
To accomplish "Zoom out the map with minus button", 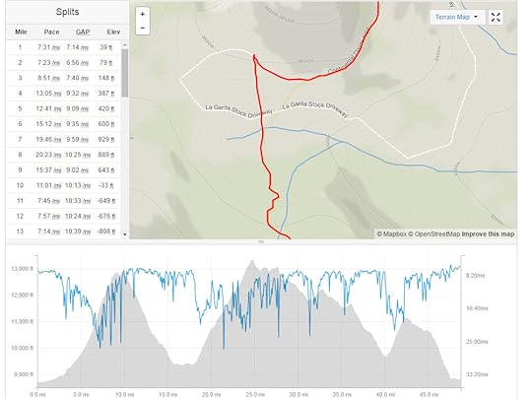I will [x=143, y=28].
